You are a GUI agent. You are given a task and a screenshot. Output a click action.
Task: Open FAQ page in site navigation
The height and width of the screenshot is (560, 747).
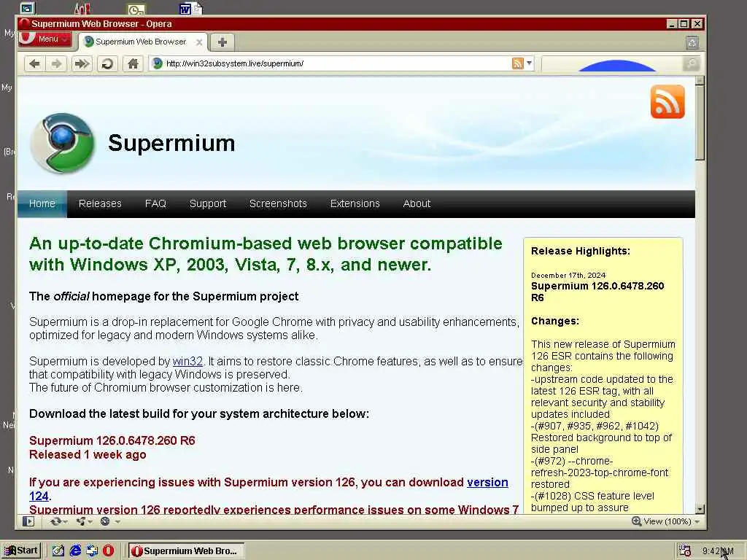coord(155,204)
